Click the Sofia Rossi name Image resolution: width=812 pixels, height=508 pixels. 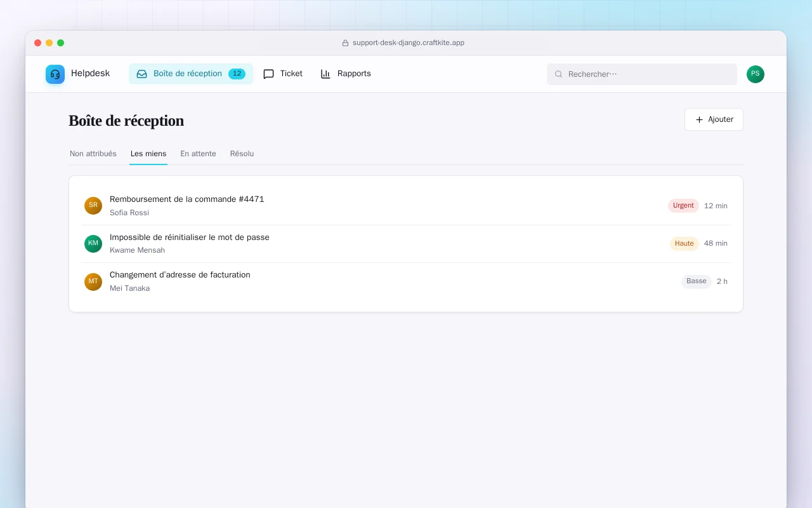click(x=129, y=213)
